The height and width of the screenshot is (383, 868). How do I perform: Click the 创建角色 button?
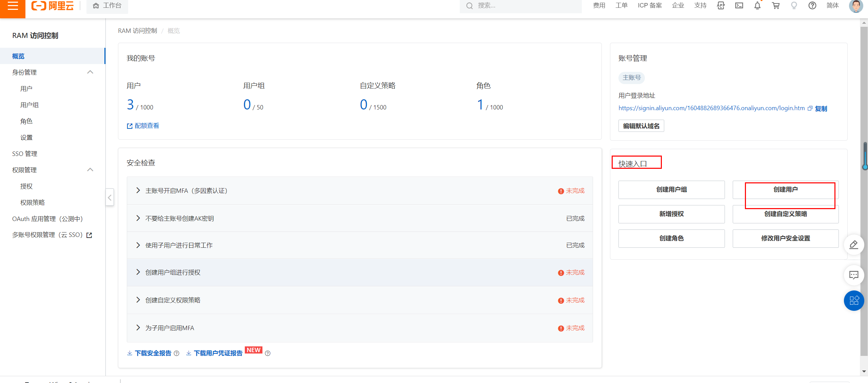coord(671,239)
